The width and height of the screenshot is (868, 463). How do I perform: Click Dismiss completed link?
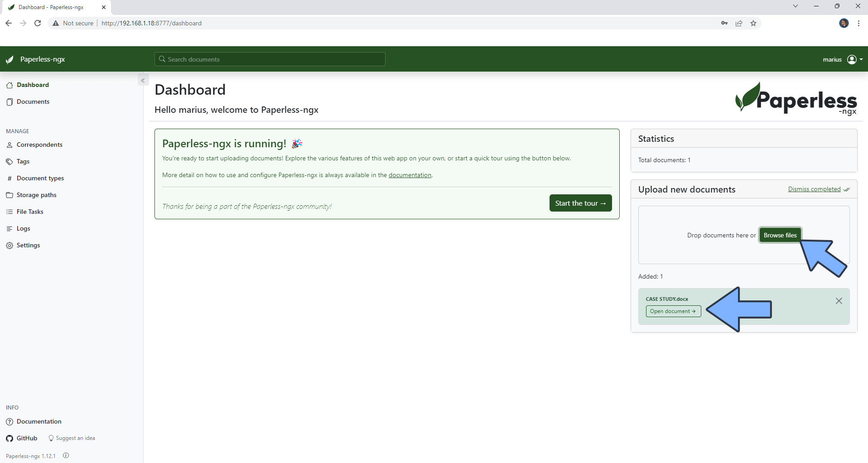[819, 189]
